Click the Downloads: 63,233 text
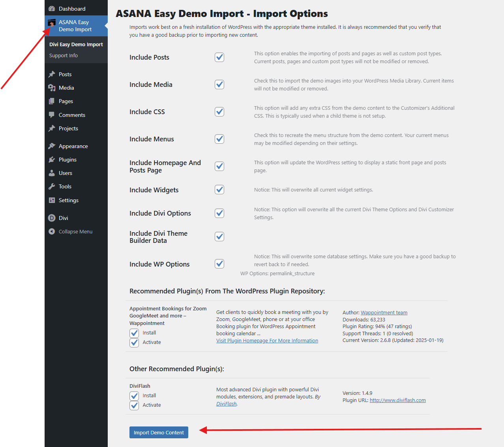This screenshot has width=504, height=447. click(364, 320)
